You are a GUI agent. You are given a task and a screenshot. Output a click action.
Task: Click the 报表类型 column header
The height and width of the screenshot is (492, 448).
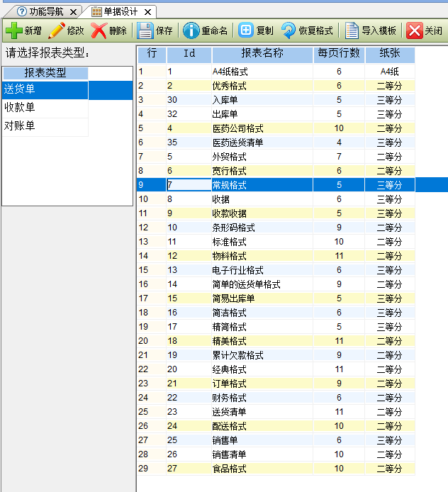coord(45,73)
